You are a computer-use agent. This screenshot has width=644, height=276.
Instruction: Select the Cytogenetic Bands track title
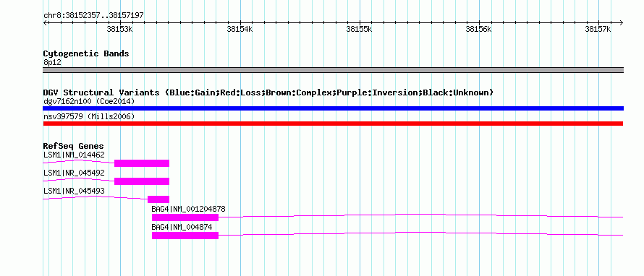coord(86,53)
